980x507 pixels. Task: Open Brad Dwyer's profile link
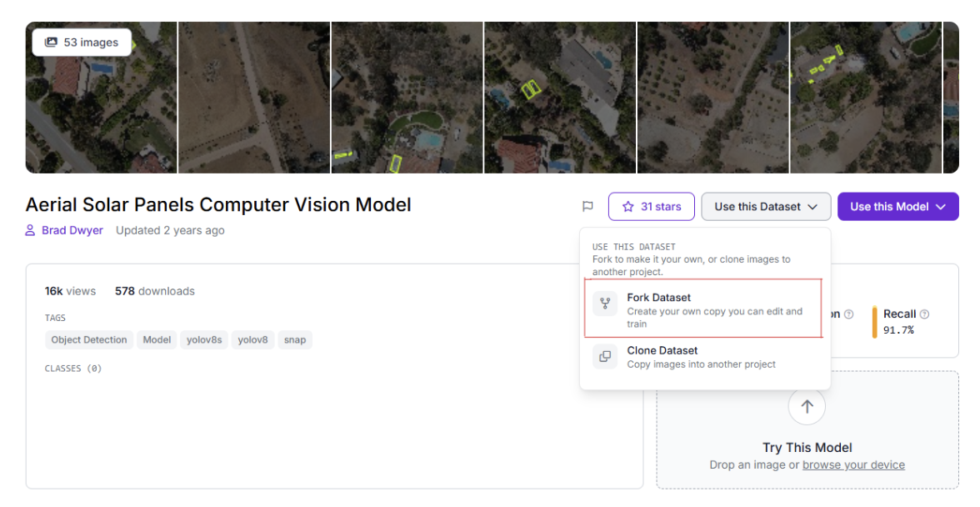point(72,231)
